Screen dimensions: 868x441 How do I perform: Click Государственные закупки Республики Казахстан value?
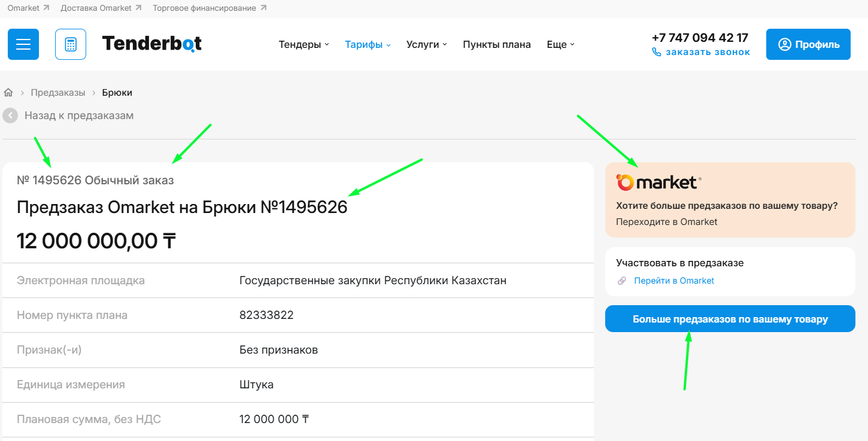coord(373,281)
